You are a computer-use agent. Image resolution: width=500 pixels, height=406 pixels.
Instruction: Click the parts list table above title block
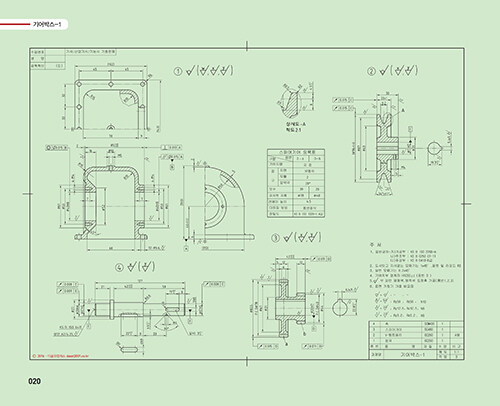point(416,335)
